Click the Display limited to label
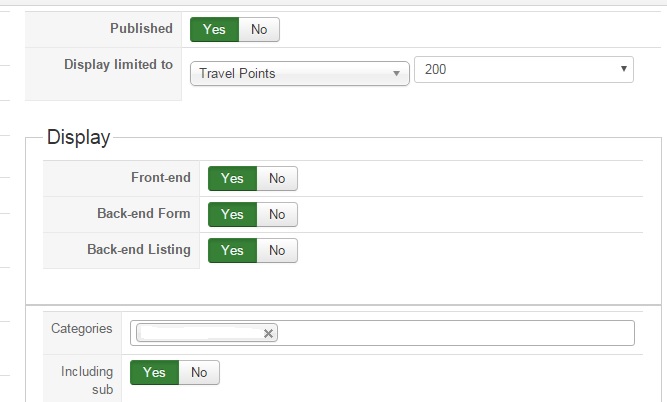Viewport: 667px width, 402px height. 119,64
